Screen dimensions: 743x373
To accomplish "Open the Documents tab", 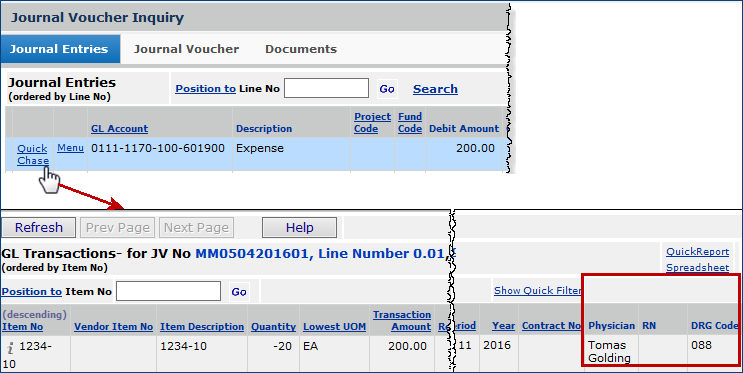I will [x=301, y=49].
